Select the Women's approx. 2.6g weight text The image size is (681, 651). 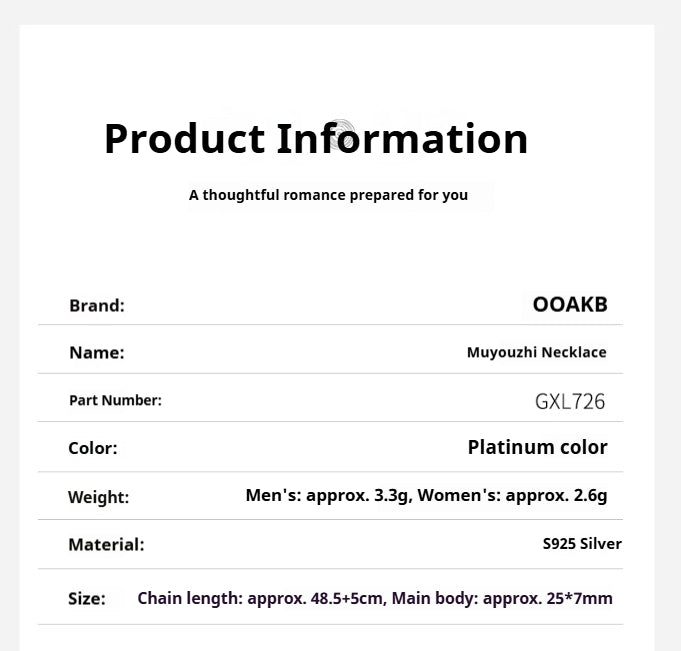click(x=513, y=495)
